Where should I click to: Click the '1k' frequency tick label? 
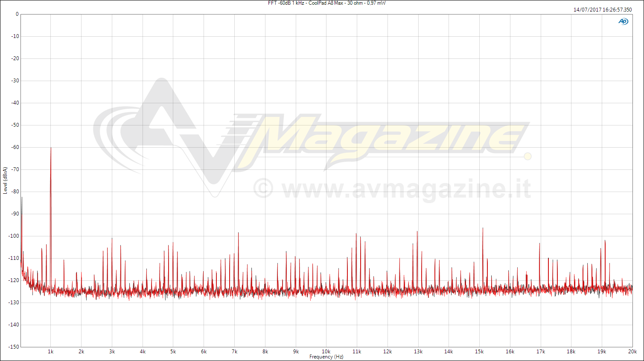coord(51,352)
